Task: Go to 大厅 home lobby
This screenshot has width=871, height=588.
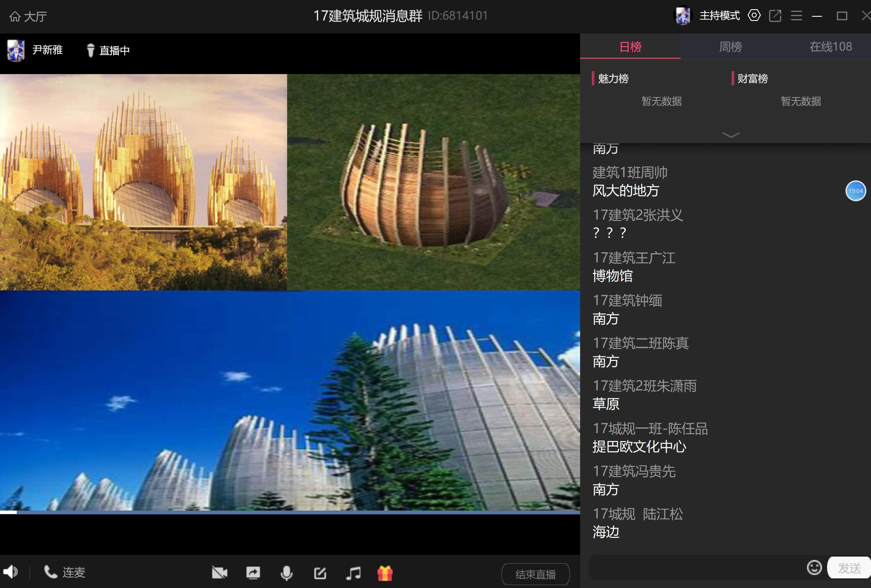Action: [x=28, y=16]
